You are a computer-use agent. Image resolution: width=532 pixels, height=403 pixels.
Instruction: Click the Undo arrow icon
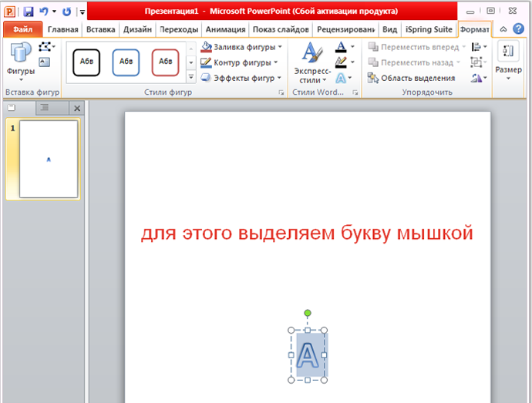click(44, 12)
